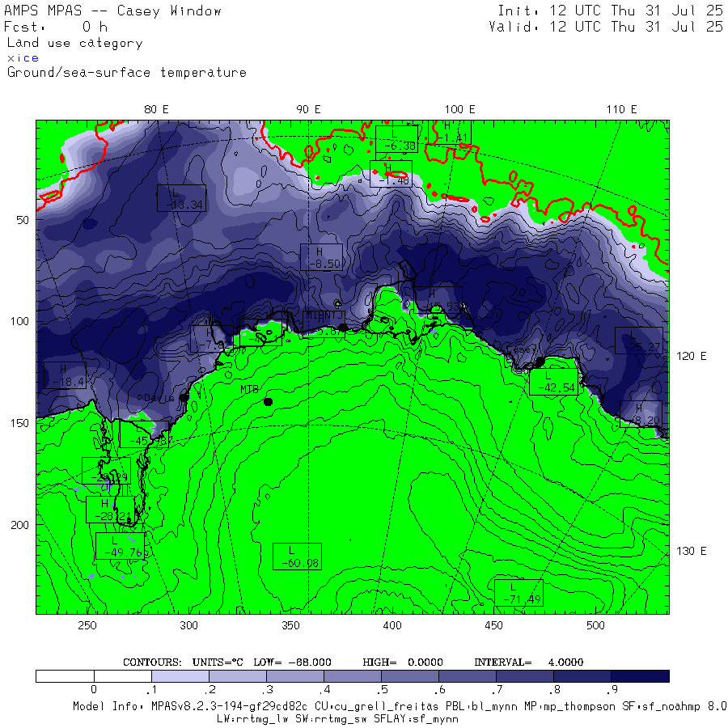Click the 'L -71.49' low marker box
The width and height of the screenshot is (728, 728).
click(x=518, y=593)
